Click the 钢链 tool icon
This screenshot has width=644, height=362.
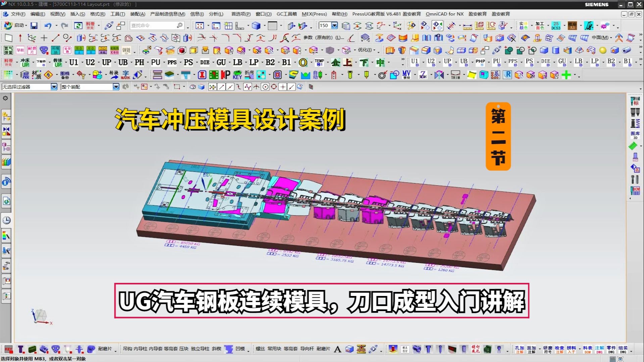pyautogui.click(x=127, y=51)
